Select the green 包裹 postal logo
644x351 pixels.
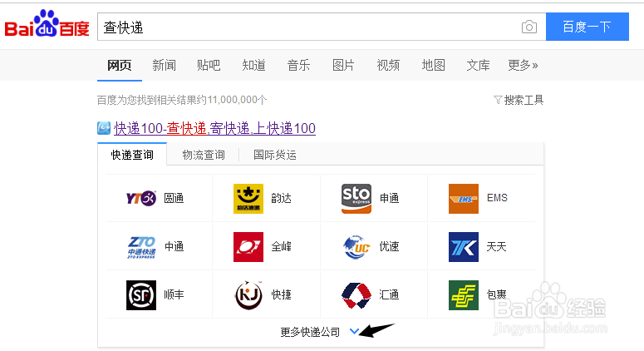(464, 295)
